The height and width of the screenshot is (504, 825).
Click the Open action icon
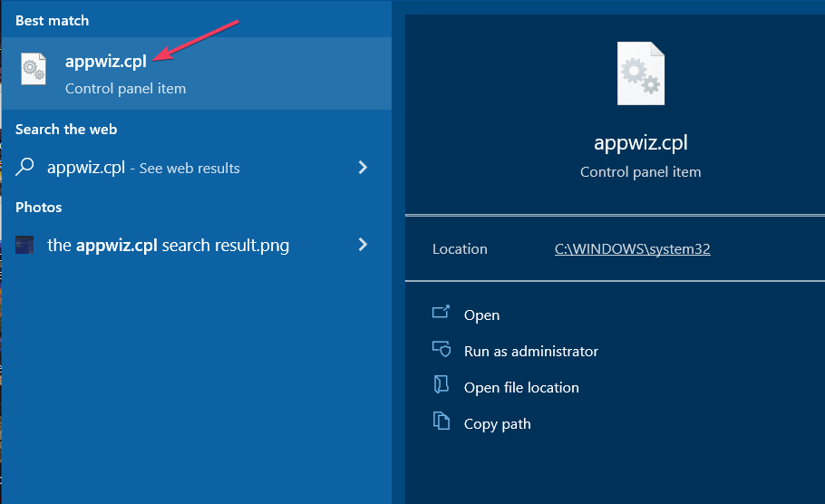pyautogui.click(x=442, y=313)
